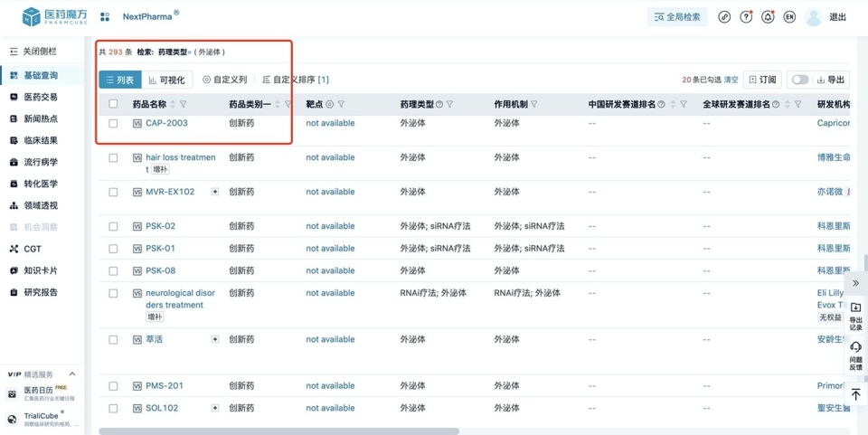Tick the checkbox for MVR-EX102
This screenshot has height=435, width=868.
pyautogui.click(x=114, y=192)
